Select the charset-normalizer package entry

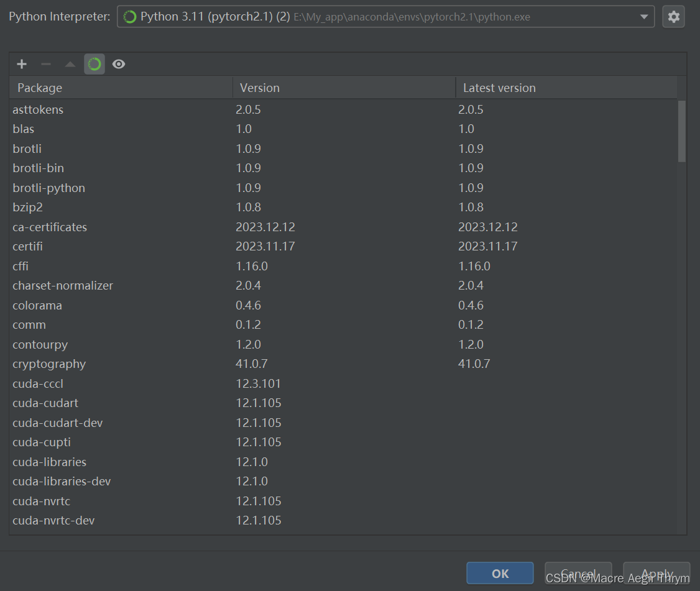click(x=63, y=285)
